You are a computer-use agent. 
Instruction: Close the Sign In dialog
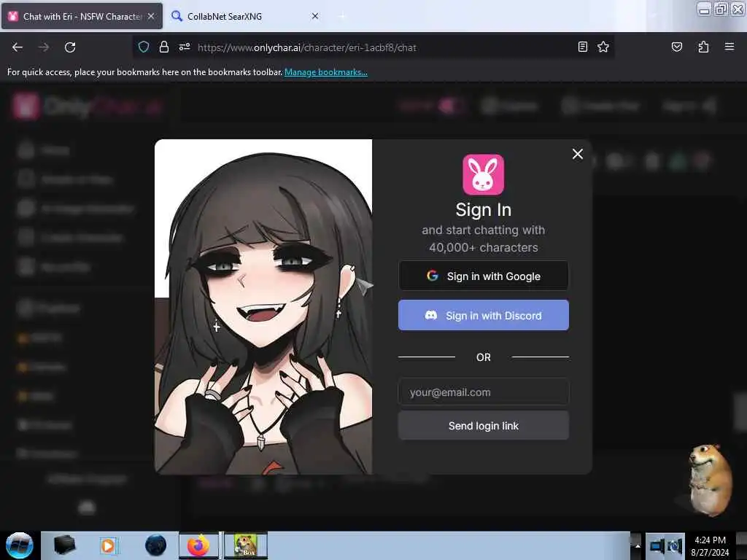click(578, 154)
